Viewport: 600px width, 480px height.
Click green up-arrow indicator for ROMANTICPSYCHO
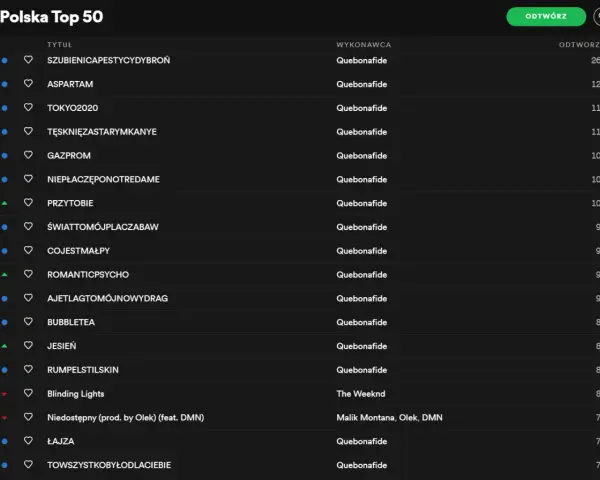pos(5,274)
